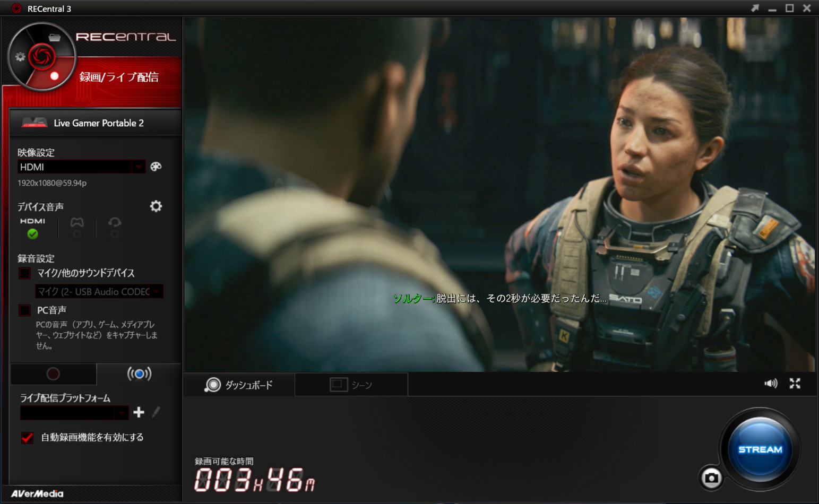Select the game controller audio source
Image resolution: width=819 pixels, height=504 pixels.
(x=77, y=228)
